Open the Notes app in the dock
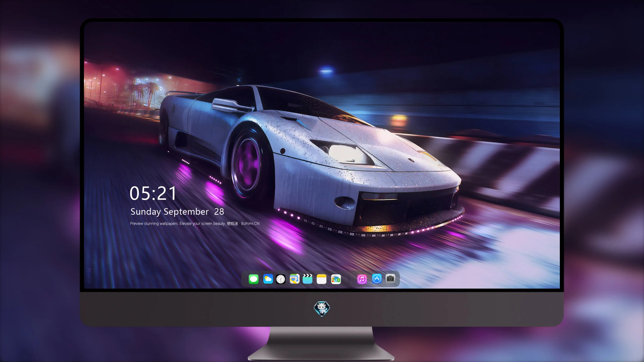 (321, 279)
